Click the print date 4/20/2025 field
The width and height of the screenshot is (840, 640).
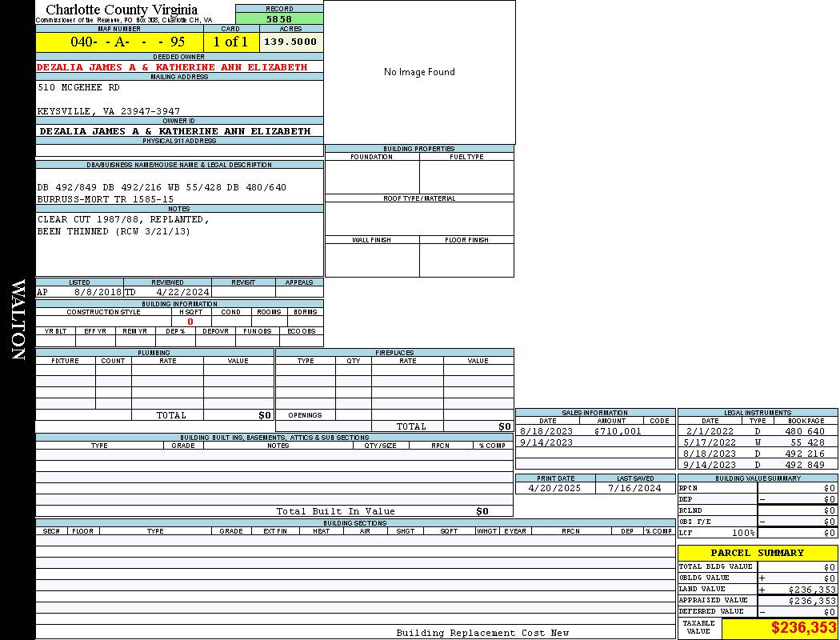(x=555, y=488)
